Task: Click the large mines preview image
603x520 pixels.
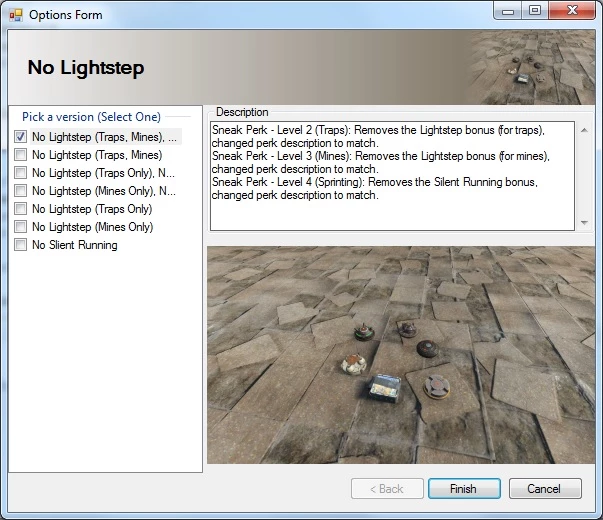Action: coord(401,355)
